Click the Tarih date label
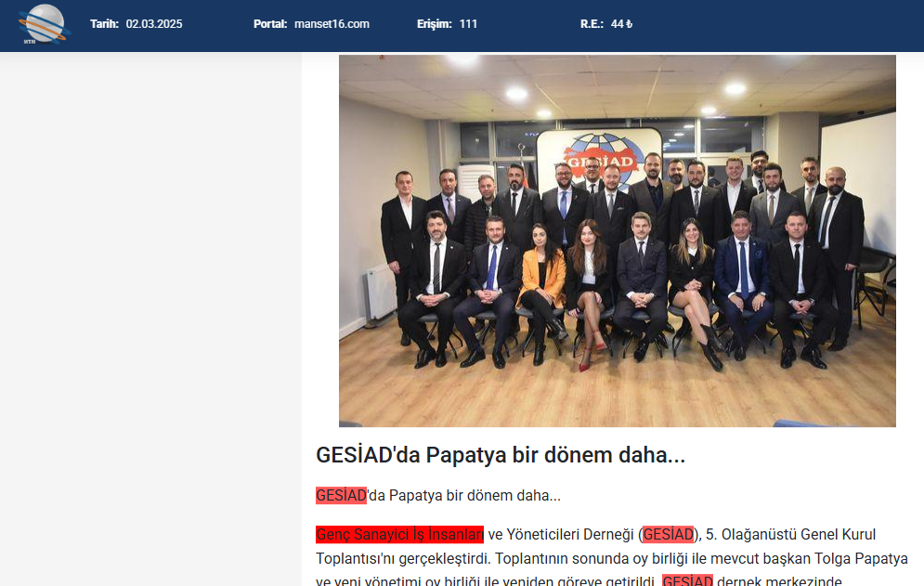 (104, 24)
